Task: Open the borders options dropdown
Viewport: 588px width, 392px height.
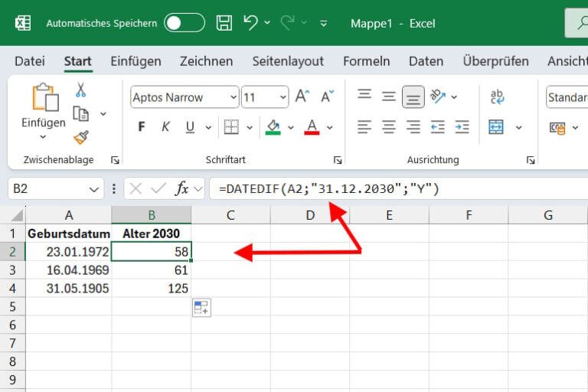Action: coord(250,128)
